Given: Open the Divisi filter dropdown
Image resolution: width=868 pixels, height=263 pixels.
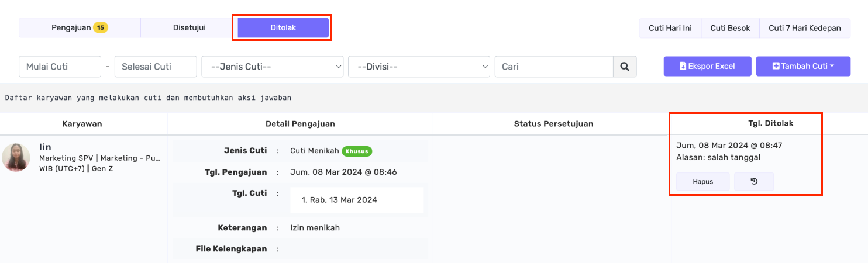Looking at the screenshot, I should pos(419,67).
